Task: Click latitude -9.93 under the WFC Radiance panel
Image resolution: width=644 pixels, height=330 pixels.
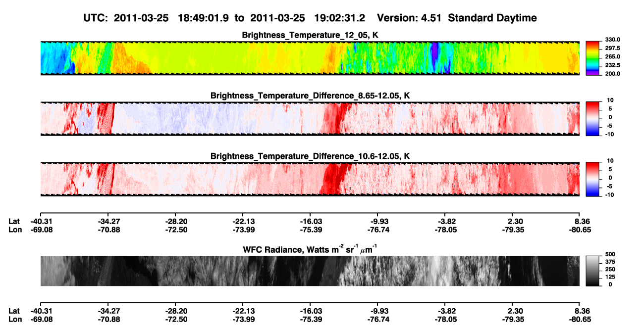Action: [x=378, y=311]
